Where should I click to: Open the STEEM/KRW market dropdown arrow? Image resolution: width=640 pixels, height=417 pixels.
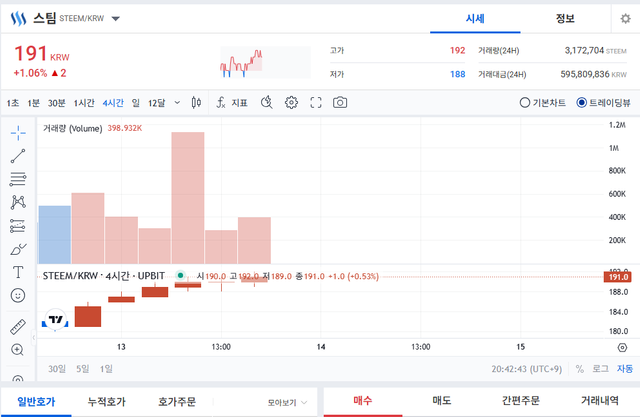(116, 18)
